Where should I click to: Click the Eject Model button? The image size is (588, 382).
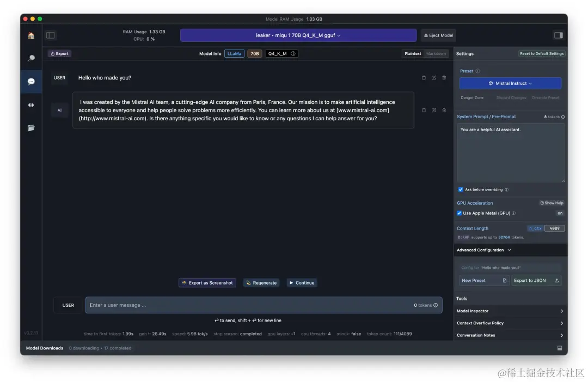(x=438, y=35)
